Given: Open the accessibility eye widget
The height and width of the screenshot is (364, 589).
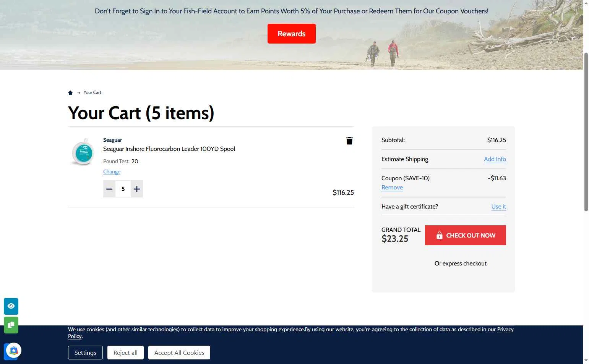Looking at the screenshot, I should click(11, 306).
